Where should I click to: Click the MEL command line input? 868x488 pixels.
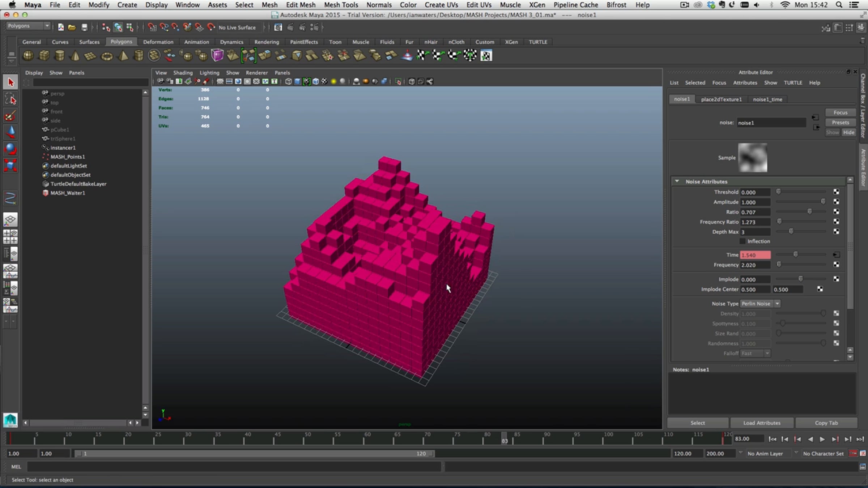point(234,467)
